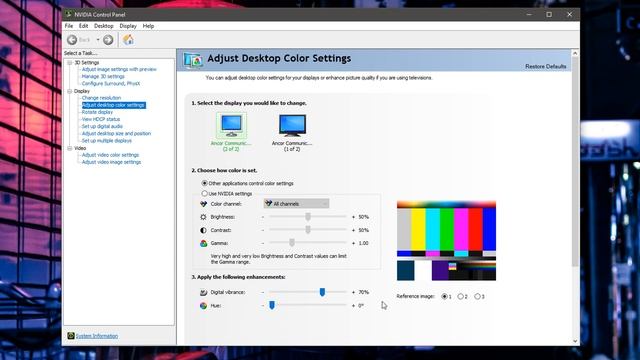640x360 pixels.
Task: Select the Ancor display 1 of 2 monitor icon
Action: click(x=292, y=125)
